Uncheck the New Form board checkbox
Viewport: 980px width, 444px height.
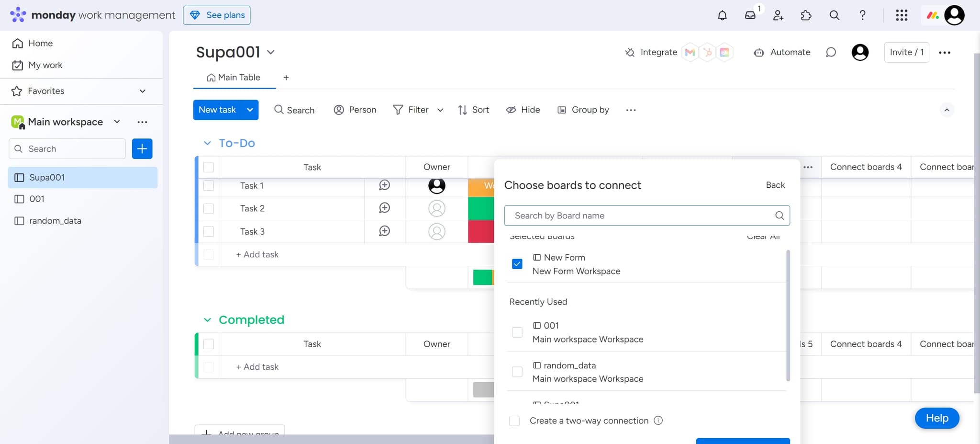coord(517,264)
